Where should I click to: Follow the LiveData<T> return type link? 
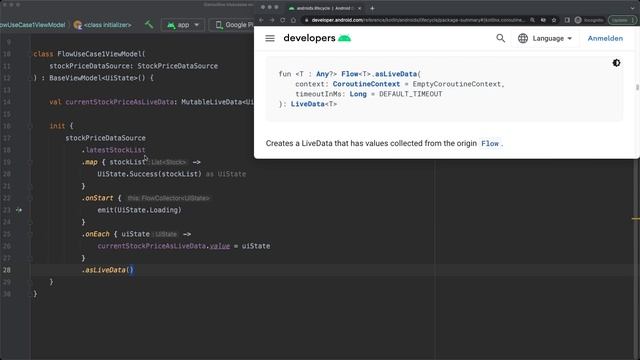[314, 104]
